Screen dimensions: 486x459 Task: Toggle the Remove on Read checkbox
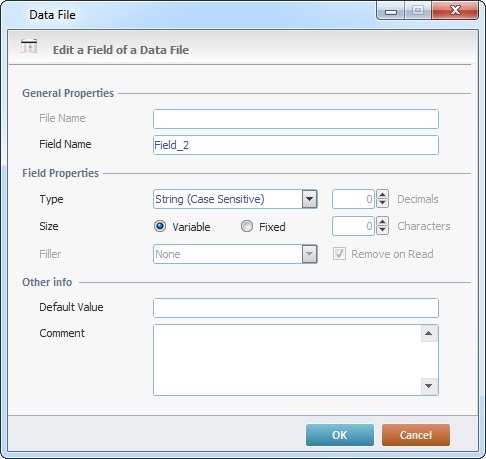pyautogui.click(x=339, y=254)
